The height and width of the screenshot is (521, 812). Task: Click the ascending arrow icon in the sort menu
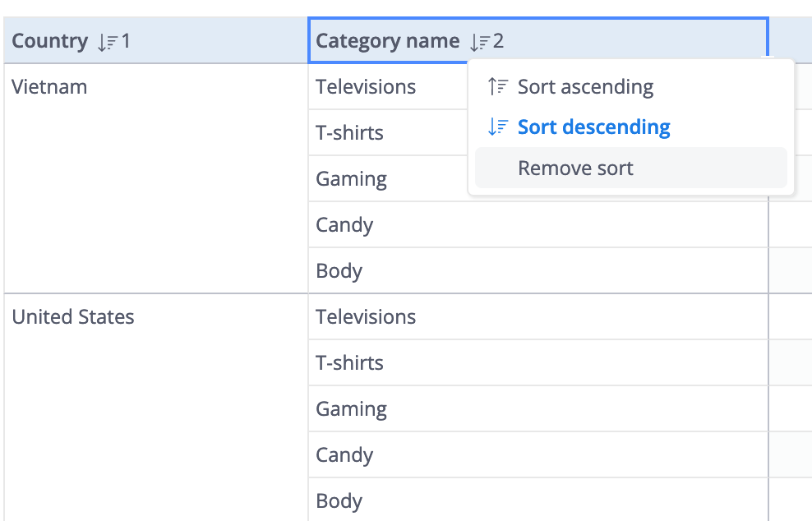498,86
